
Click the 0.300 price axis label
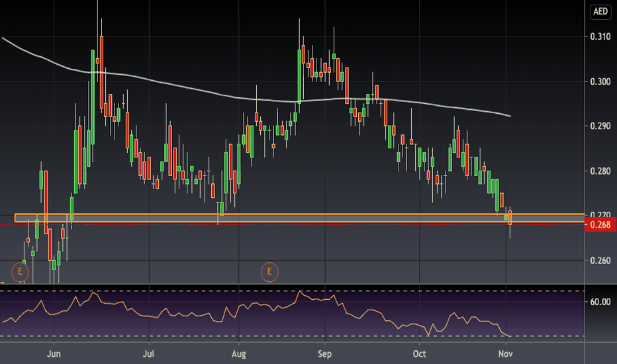click(600, 81)
